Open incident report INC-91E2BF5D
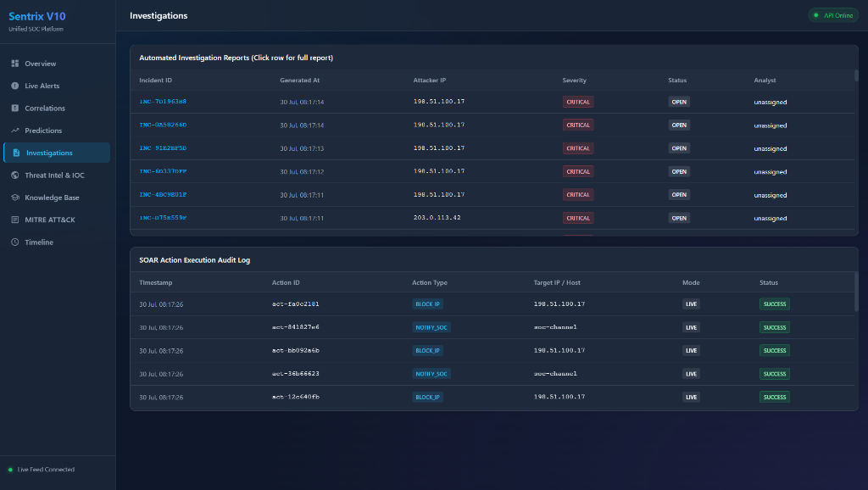This screenshot has width=868, height=490. click(x=163, y=148)
